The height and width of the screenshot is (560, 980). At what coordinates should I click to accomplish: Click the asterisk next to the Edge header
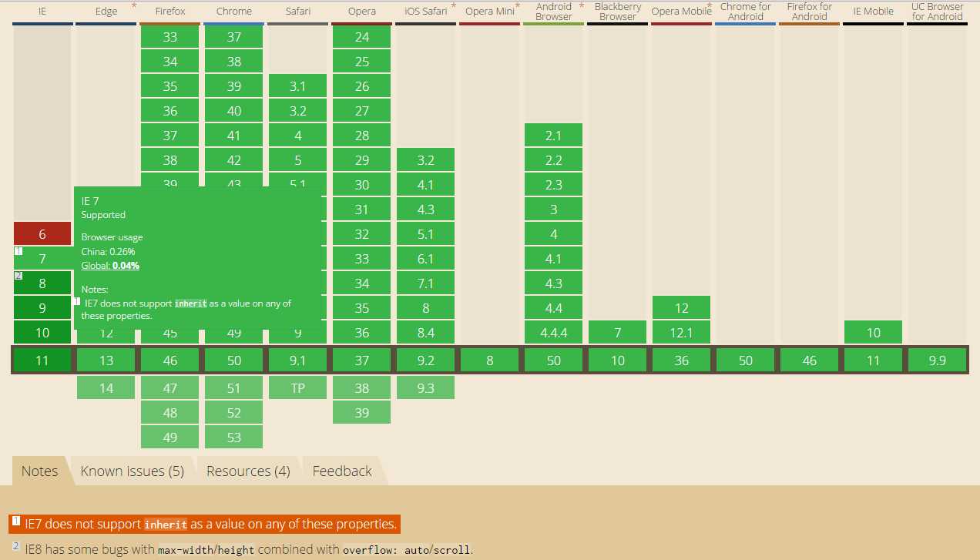point(134,6)
